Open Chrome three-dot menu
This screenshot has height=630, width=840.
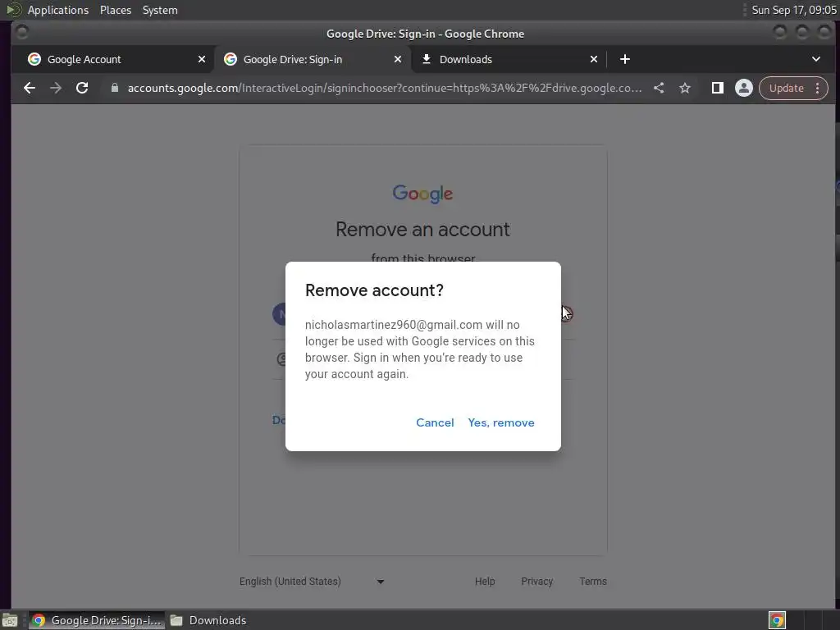tap(818, 88)
